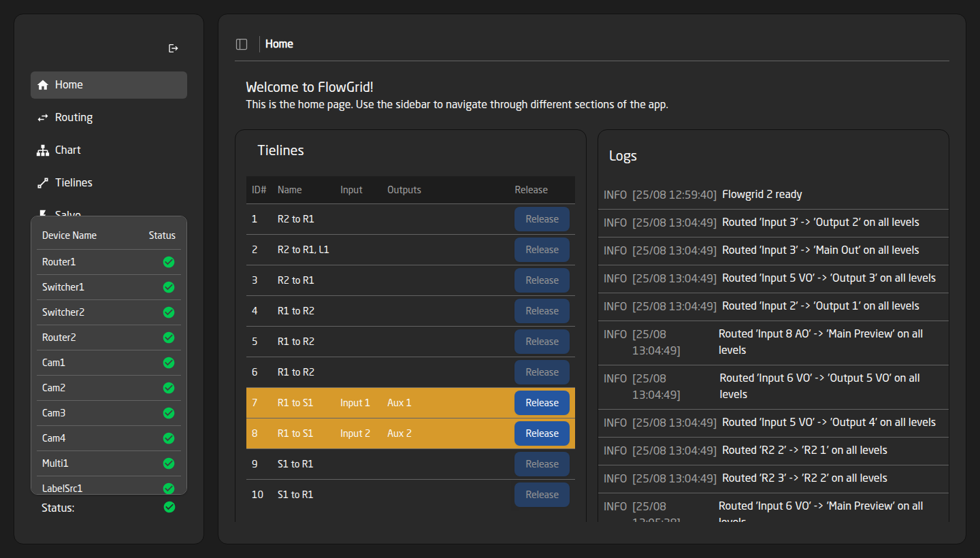
Task: Open the Home page from sidebar
Action: click(x=109, y=85)
